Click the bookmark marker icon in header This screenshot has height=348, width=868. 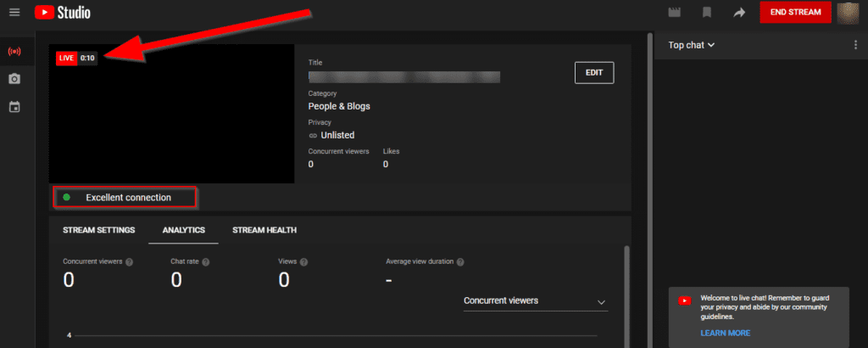point(707,12)
